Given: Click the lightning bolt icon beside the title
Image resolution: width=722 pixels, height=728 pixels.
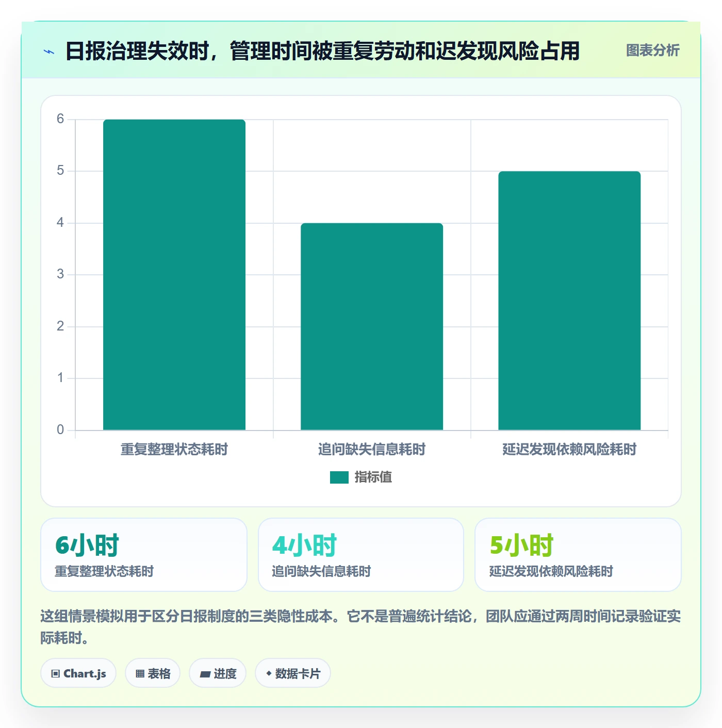Looking at the screenshot, I should tap(49, 52).
